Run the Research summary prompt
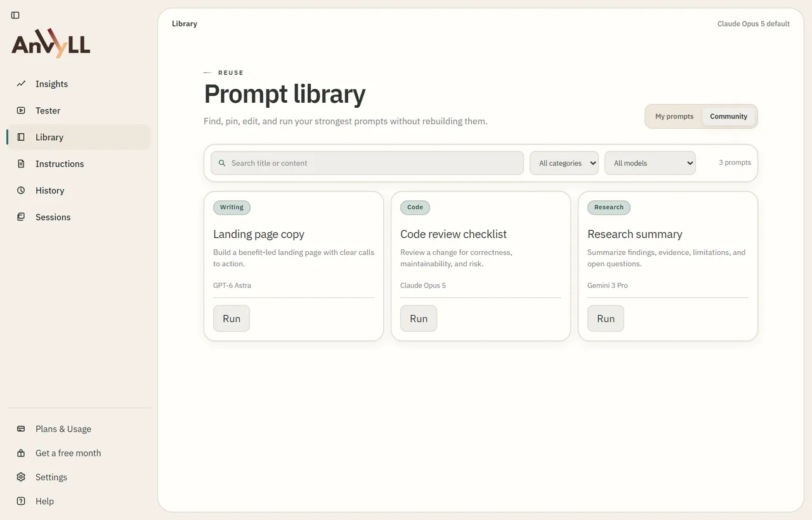Screen dimensions: 812x520 point(606,318)
